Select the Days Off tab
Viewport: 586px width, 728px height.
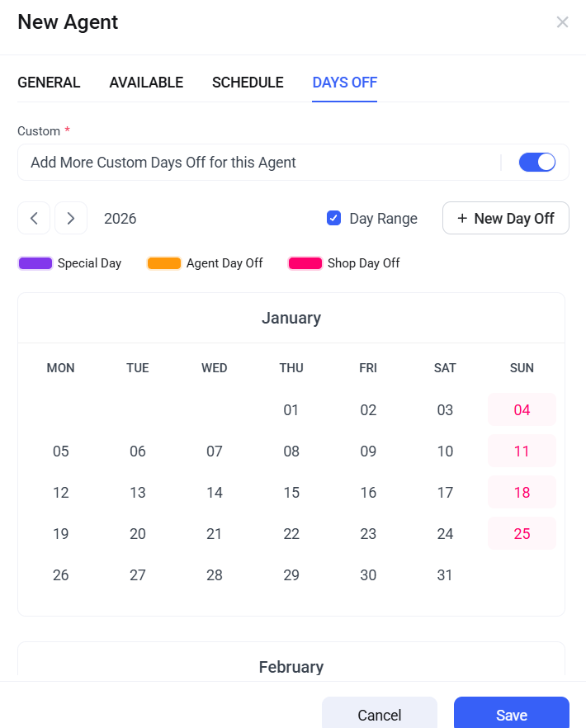coord(344,83)
